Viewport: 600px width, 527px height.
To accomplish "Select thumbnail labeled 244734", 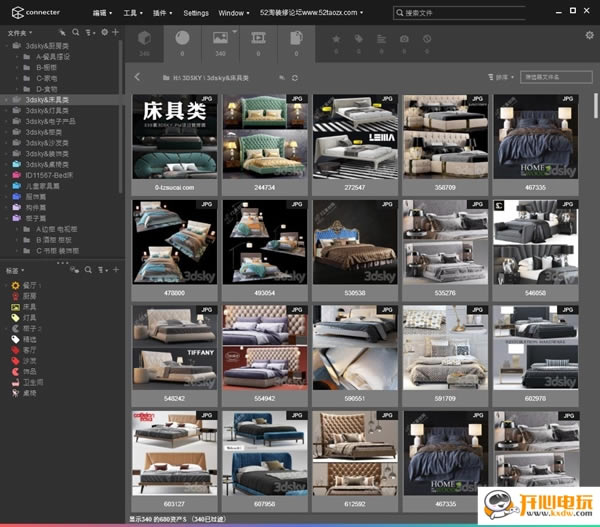I will (x=265, y=139).
